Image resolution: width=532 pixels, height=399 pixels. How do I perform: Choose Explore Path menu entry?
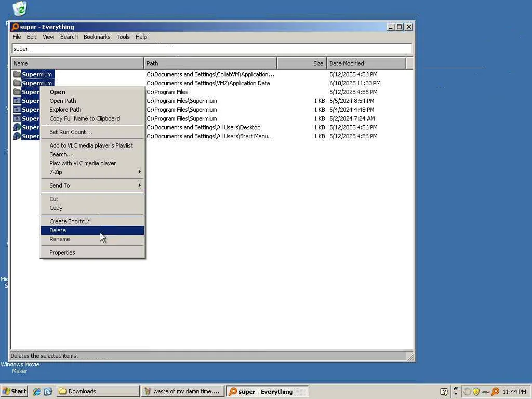(x=92, y=110)
